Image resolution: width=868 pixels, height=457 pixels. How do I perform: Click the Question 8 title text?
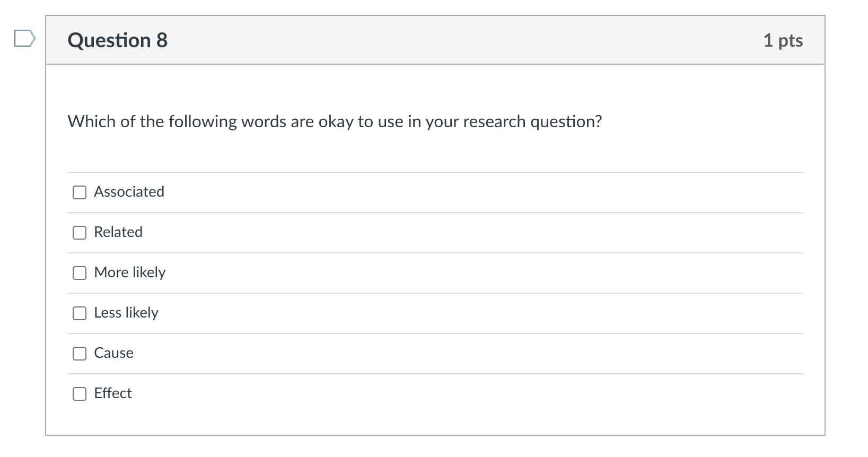tap(118, 39)
